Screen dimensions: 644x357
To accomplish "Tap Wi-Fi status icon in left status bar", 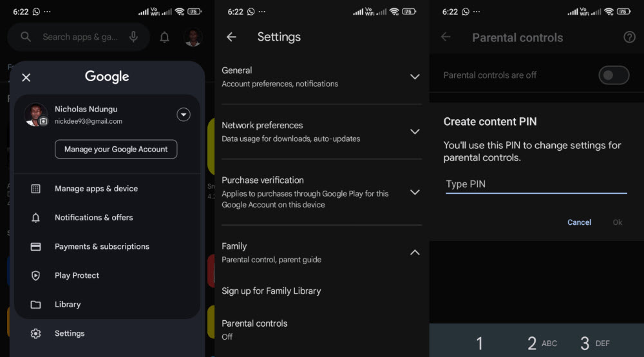I will pos(180,12).
